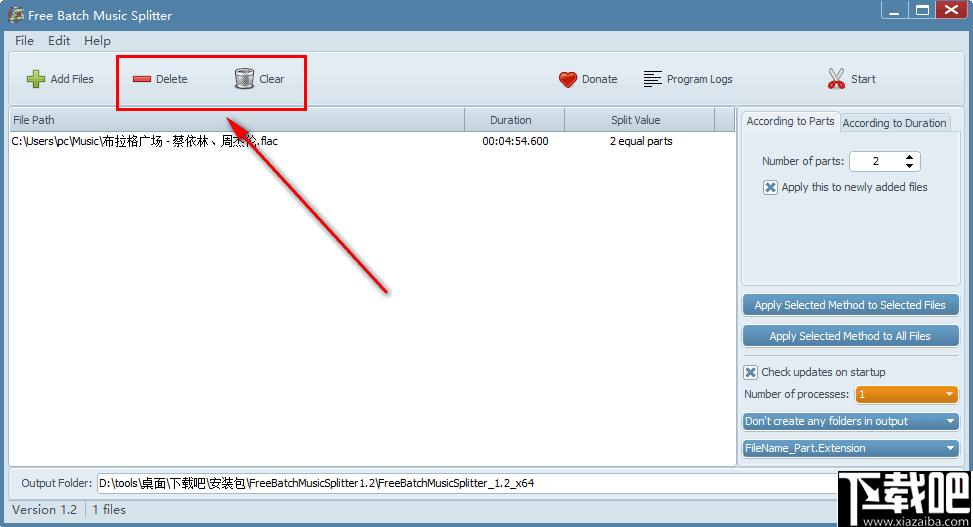Click the green plus Add Files icon
Viewport: 973px width, 527px height.
coord(36,79)
